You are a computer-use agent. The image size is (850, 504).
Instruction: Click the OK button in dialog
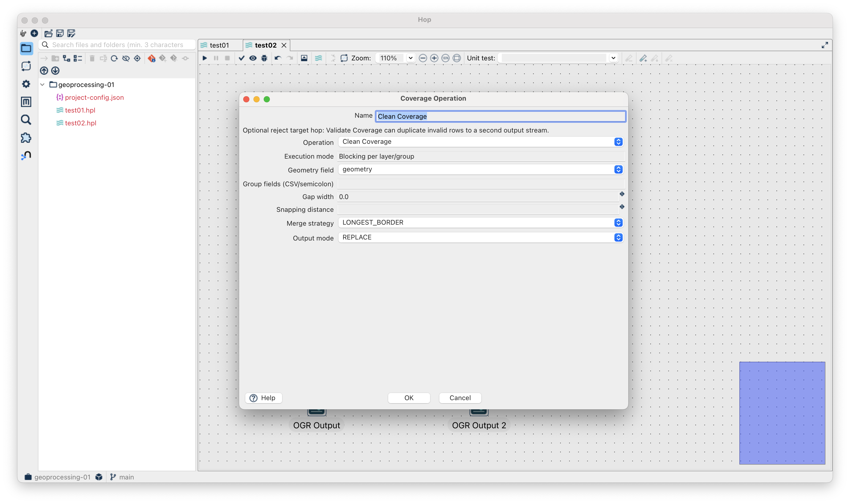click(x=409, y=398)
